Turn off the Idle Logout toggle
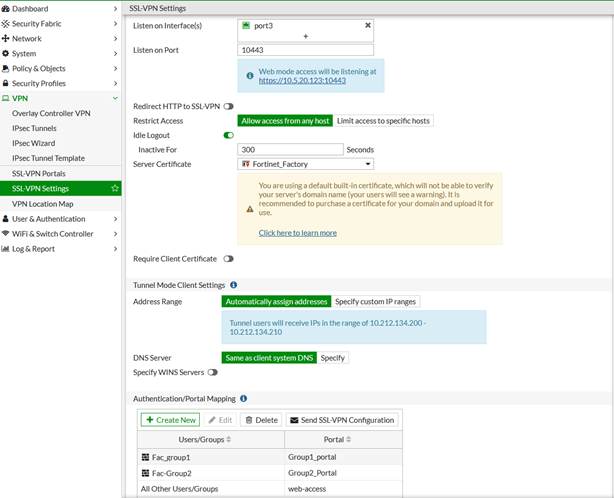Image resolution: width=614 pixels, height=498 pixels. coord(229,135)
